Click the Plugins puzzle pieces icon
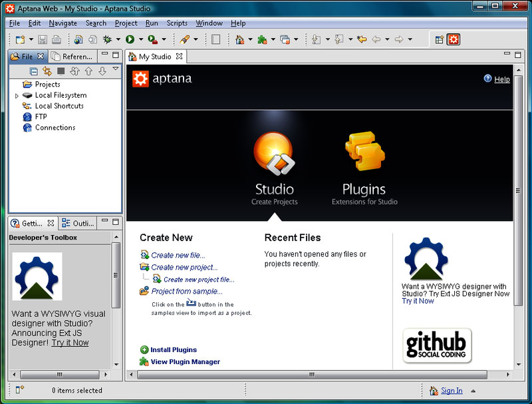The image size is (532, 404). (364, 152)
